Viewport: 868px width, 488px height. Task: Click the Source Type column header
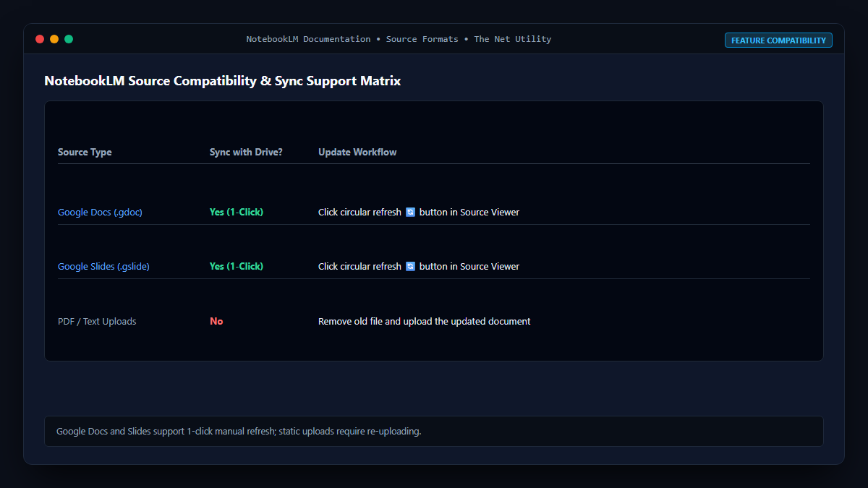coord(85,153)
